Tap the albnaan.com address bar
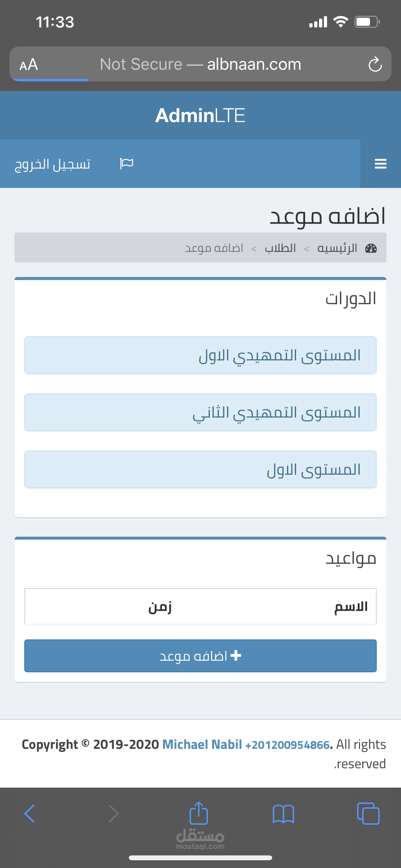The height and width of the screenshot is (868, 401). [x=200, y=64]
